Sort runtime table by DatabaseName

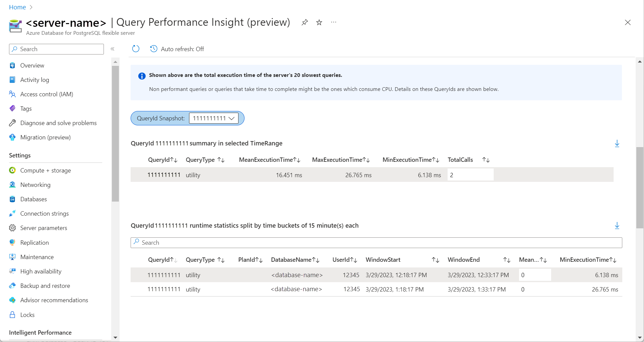click(x=316, y=260)
